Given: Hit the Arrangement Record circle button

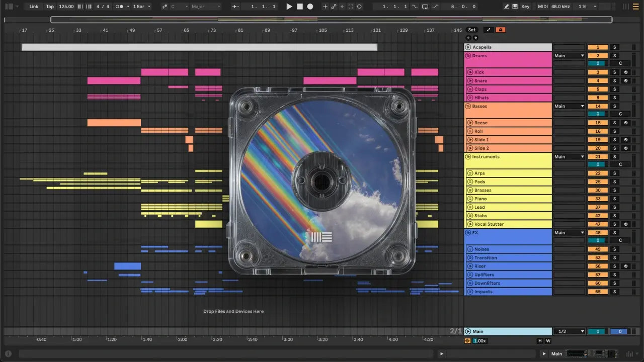Looking at the screenshot, I should click(310, 7).
